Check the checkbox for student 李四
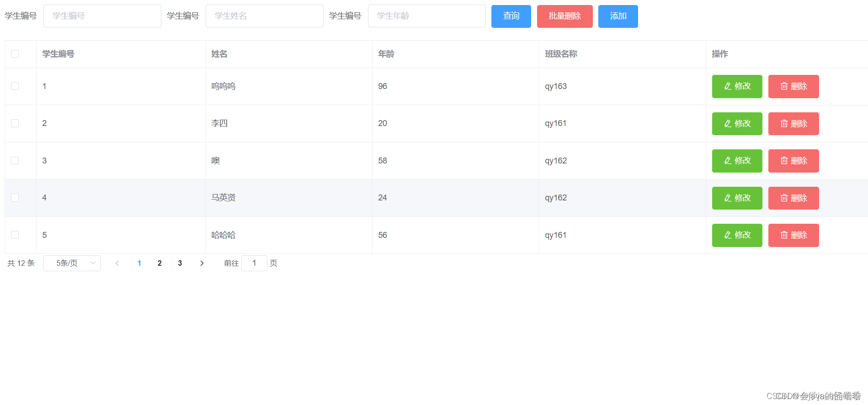 pyautogui.click(x=15, y=123)
